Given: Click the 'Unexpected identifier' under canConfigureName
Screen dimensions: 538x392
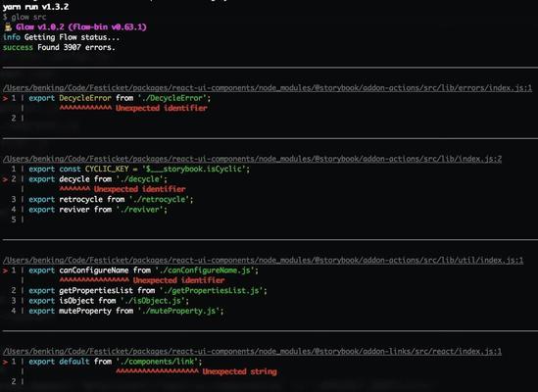Looking at the screenshot, I should click(178, 280).
